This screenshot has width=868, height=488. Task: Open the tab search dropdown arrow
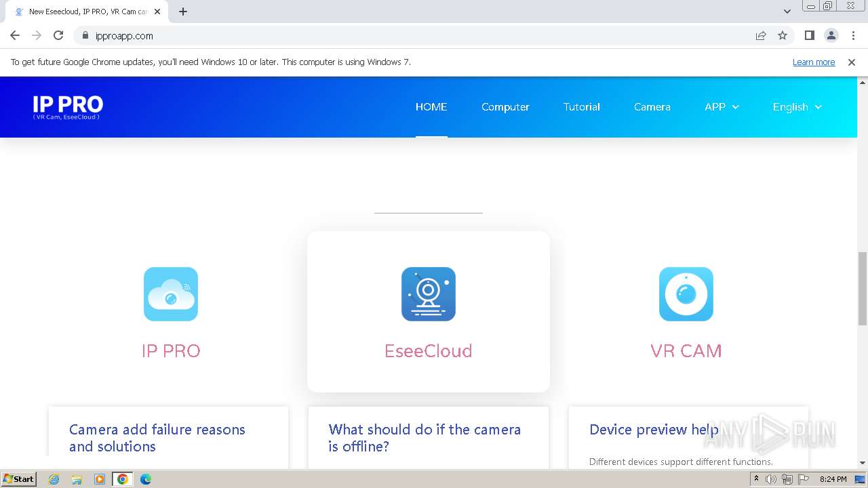[x=787, y=12]
